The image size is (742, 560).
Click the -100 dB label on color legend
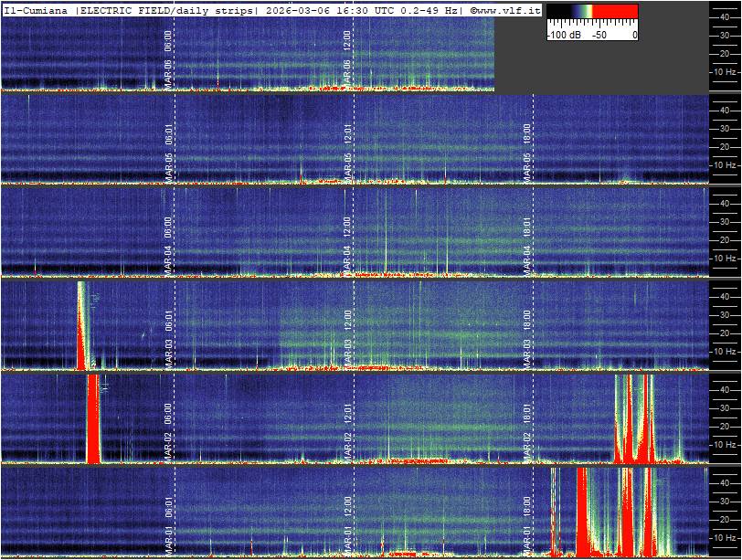564,35
